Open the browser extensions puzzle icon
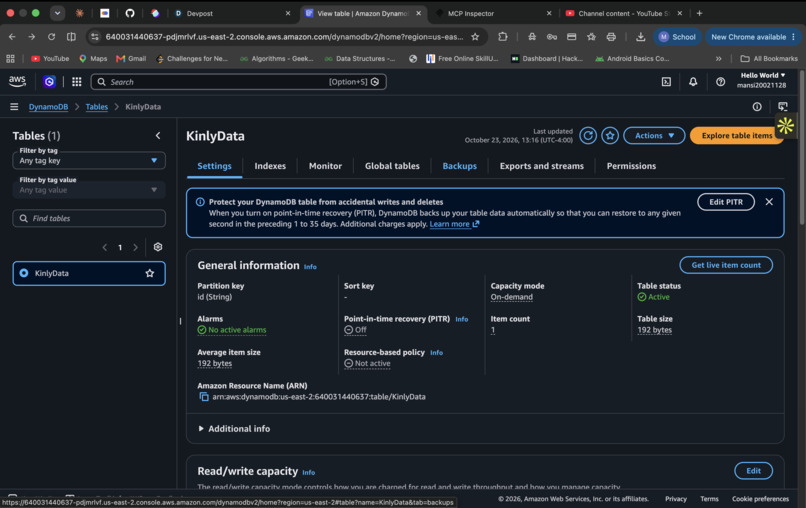806x508 pixels. (x=503, y=37)
